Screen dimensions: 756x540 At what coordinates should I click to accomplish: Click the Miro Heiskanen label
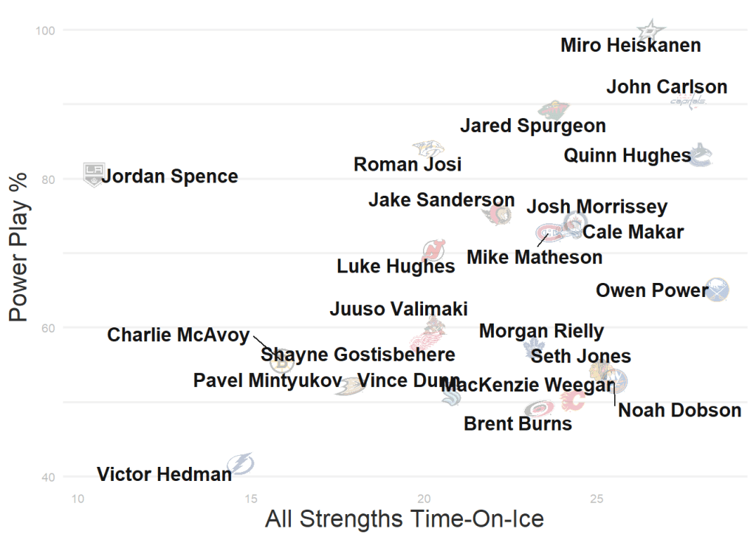click(630, 46)
